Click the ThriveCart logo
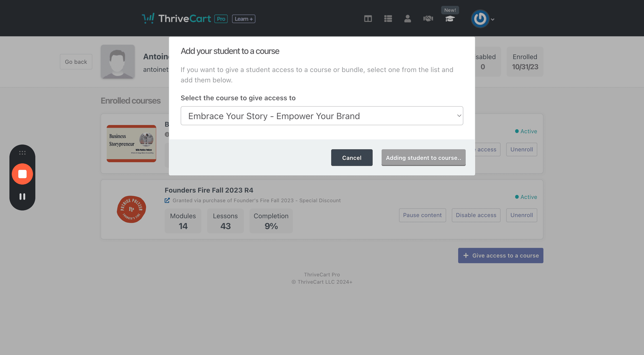The image size is (644, 355). pyautogui.click(x=176, y=19)
